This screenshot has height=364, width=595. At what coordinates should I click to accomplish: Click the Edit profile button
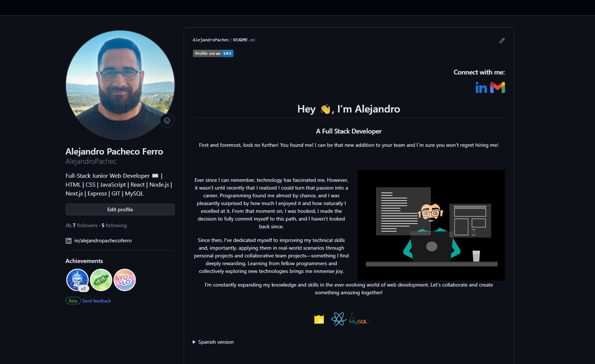pos(120,209)
